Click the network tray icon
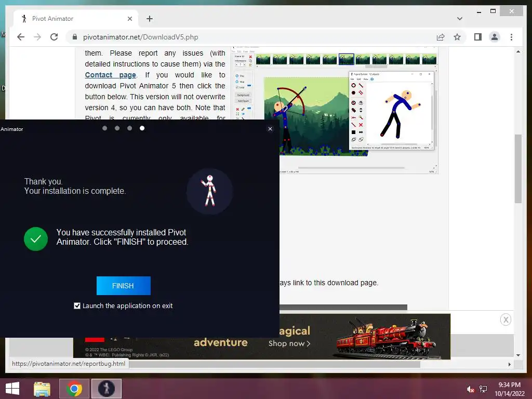The image size is (532, 399). tap(483, 389)
